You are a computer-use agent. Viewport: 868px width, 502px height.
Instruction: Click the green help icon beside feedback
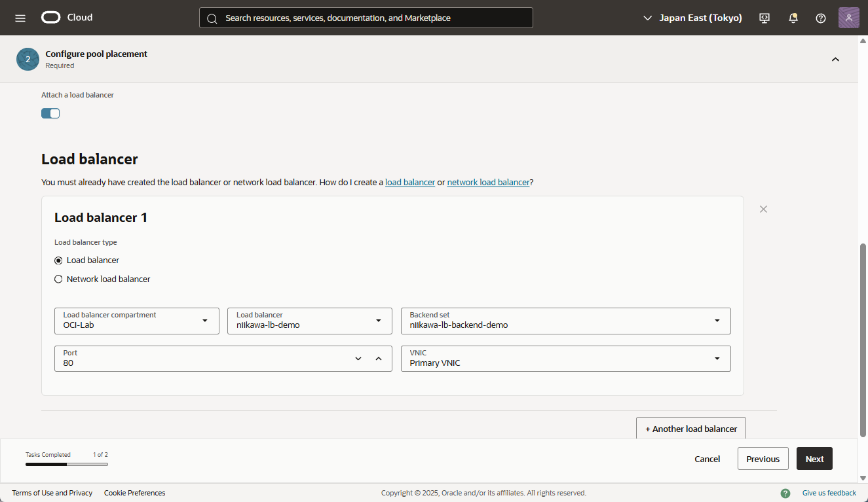pyautogui.click(x=785, y=493)
